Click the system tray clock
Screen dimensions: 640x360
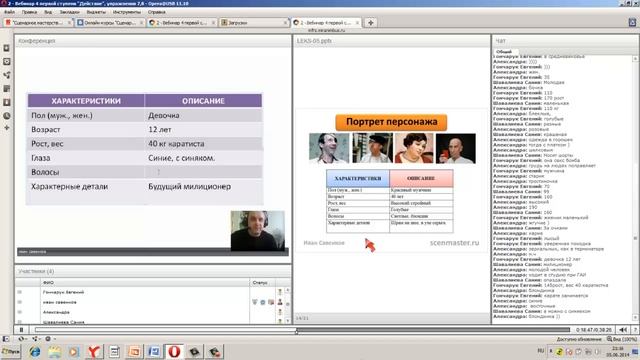pos(618,351)
